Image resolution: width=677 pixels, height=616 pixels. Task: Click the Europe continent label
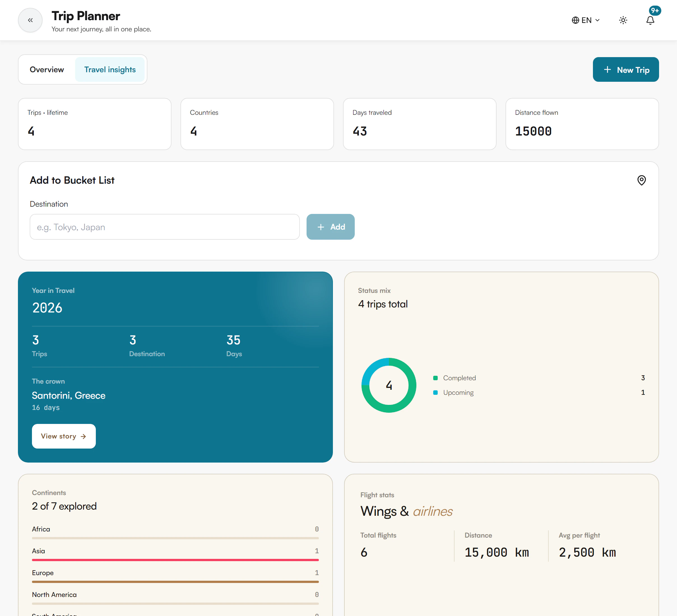(x=43, y=573)
